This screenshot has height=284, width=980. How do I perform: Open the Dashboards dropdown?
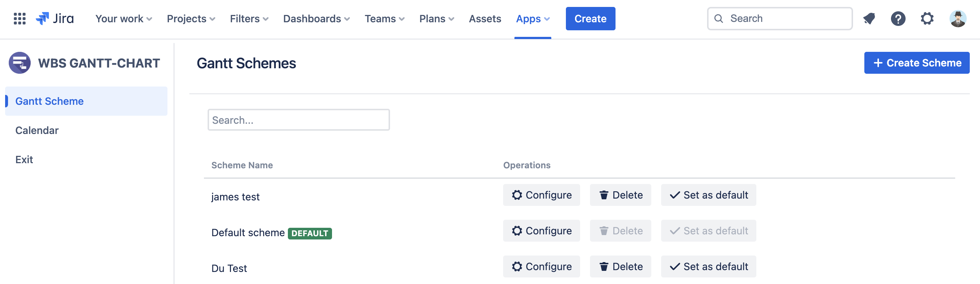tap(316, 19)
